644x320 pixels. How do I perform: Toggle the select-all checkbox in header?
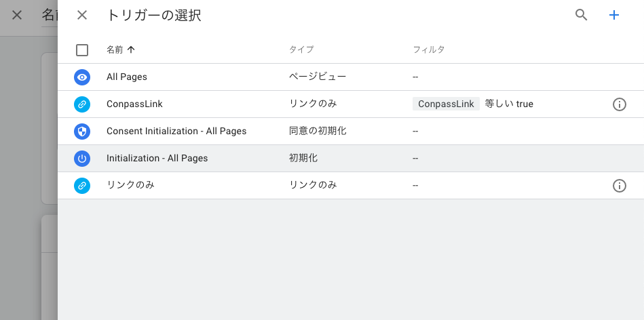click(82, 50)
